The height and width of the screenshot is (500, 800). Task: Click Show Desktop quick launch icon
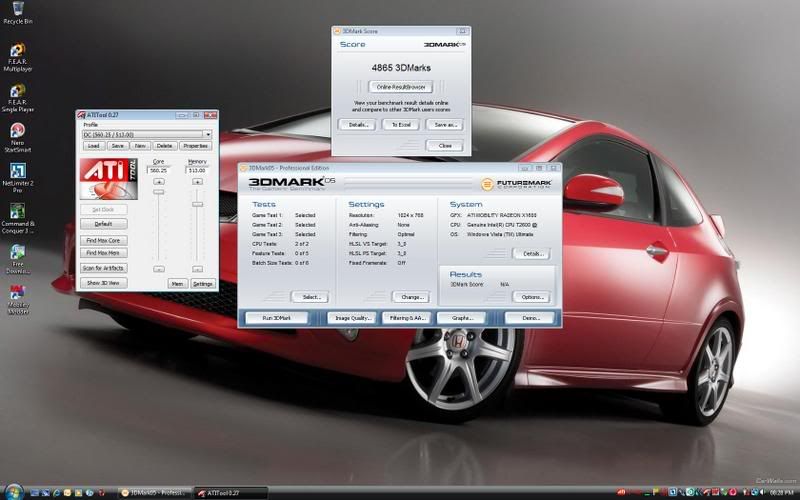(34, 493)
